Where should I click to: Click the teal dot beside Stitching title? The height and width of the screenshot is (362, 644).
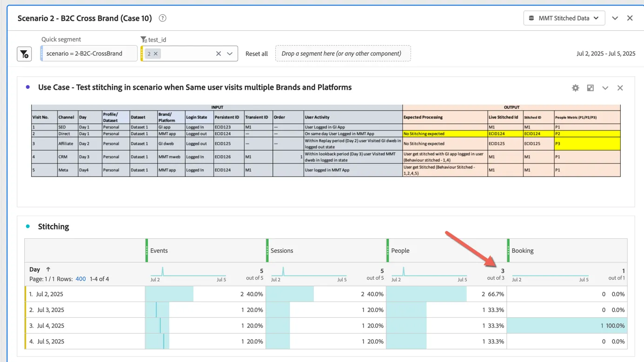(28, 226)
